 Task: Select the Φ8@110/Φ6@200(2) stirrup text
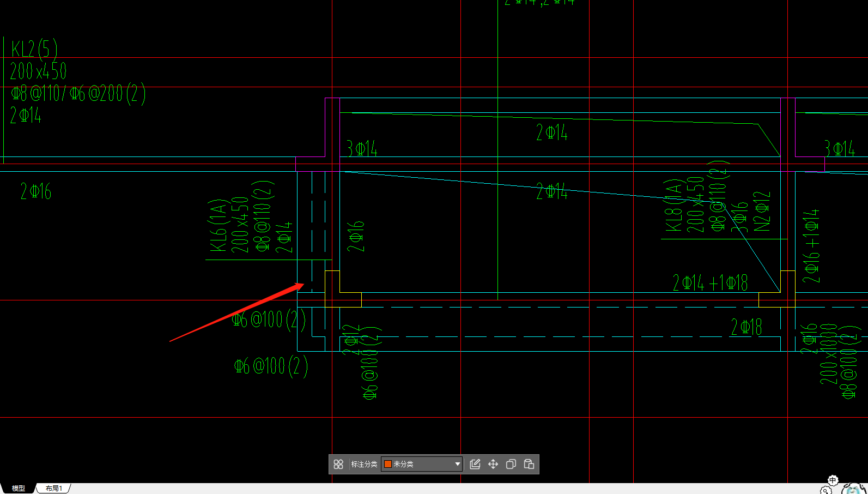coord(78,94)
